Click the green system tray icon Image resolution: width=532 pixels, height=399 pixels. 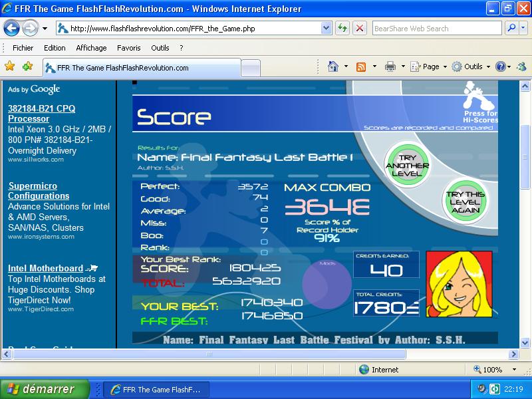coord(493,389)
